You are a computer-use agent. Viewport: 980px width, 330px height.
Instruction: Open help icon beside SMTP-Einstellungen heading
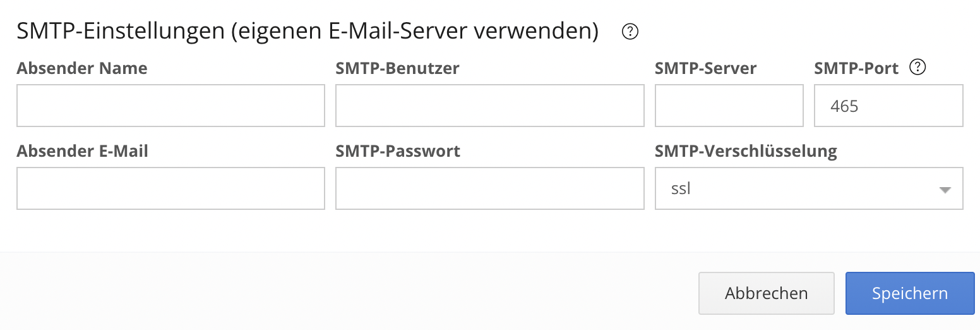630,32
